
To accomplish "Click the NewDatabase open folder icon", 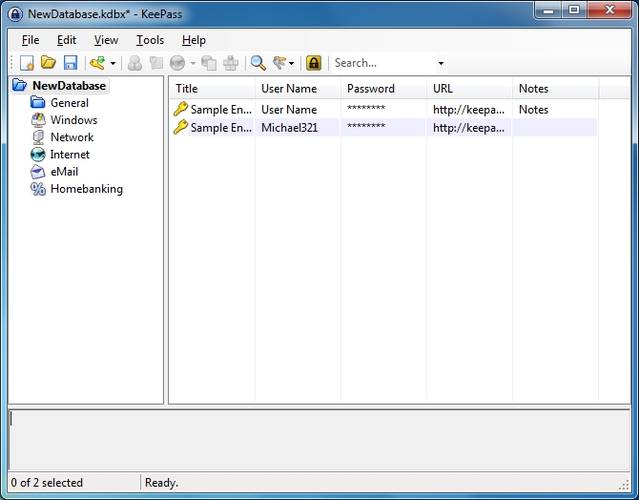I will [20, 85].
